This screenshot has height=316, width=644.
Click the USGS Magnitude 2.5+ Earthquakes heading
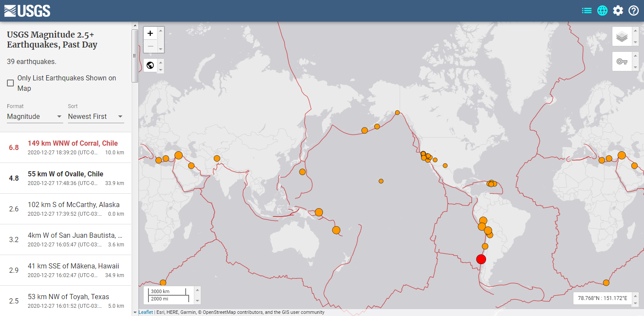pos(52,40)
